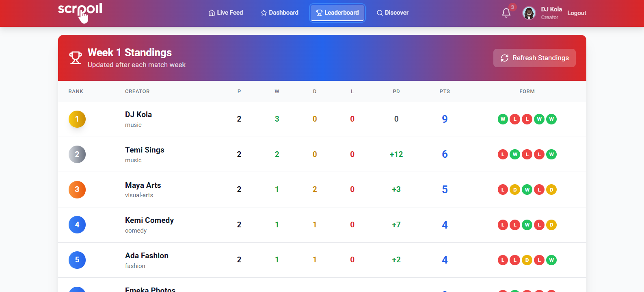Screen dimensions: 644x292
Task: Click the blue rank 5 badge
Action: 77,260
